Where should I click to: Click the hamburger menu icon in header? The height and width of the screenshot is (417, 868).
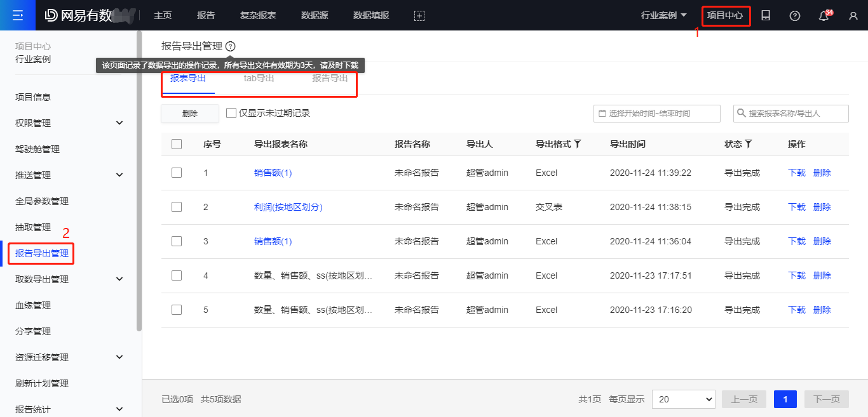click(x=18, y=15)
